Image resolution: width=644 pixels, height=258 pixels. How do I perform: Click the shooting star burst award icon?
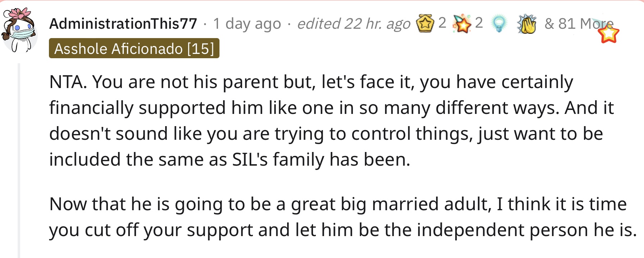tap(462, 24)
